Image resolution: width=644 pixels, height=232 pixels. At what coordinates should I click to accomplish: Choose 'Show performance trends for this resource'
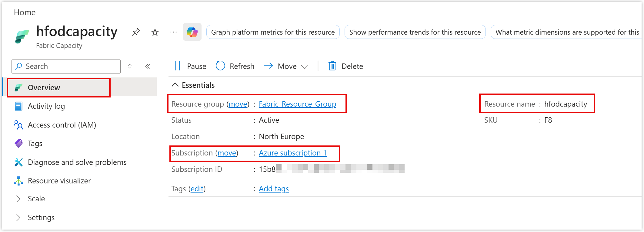click(x=415, y=32)
